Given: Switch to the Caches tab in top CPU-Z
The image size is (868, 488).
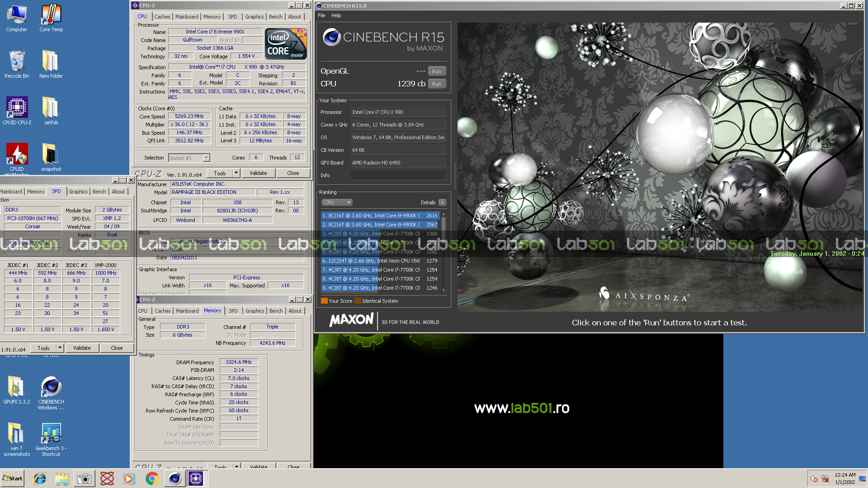Looking at the screenshot, I should click(x=162, y=17).
